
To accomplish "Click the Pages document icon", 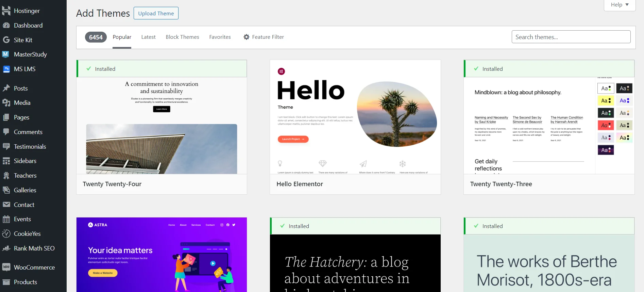I will click(6, 117).
